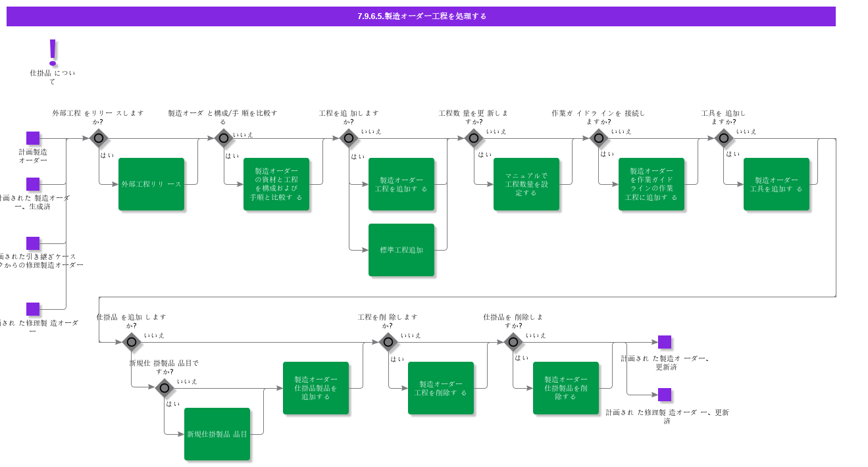Click the label 新規仕掛製品品目ですか?
868x467 pixels.
pos(164,367)
